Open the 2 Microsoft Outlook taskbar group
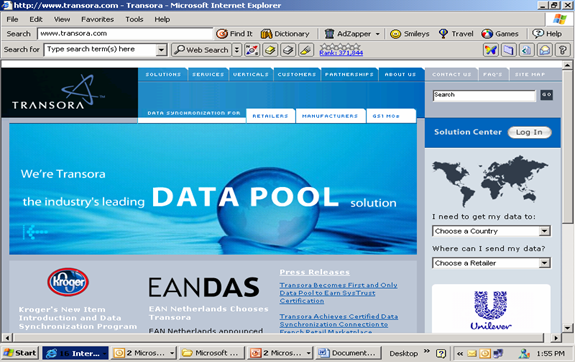The width and height of the screenshot is (575, 362). 144,353
